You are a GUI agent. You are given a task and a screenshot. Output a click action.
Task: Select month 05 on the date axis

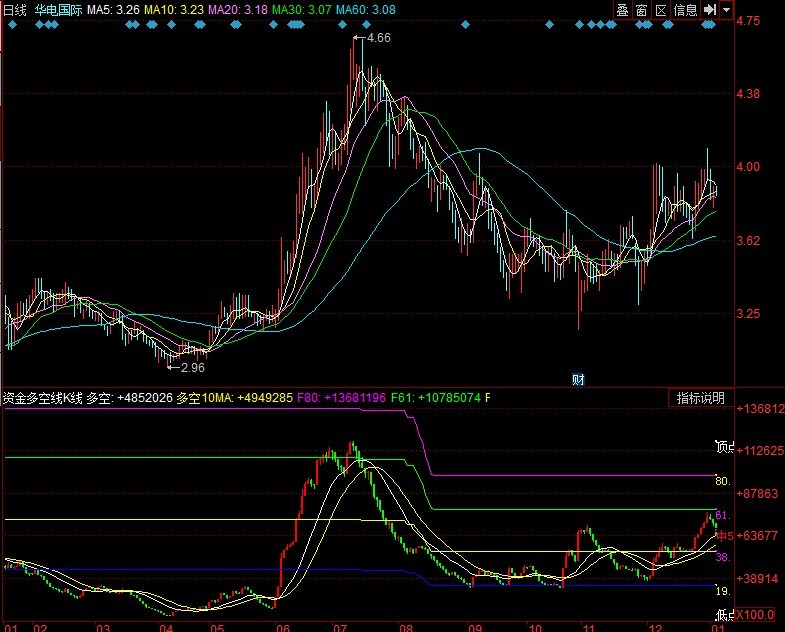tap(217, 628)
